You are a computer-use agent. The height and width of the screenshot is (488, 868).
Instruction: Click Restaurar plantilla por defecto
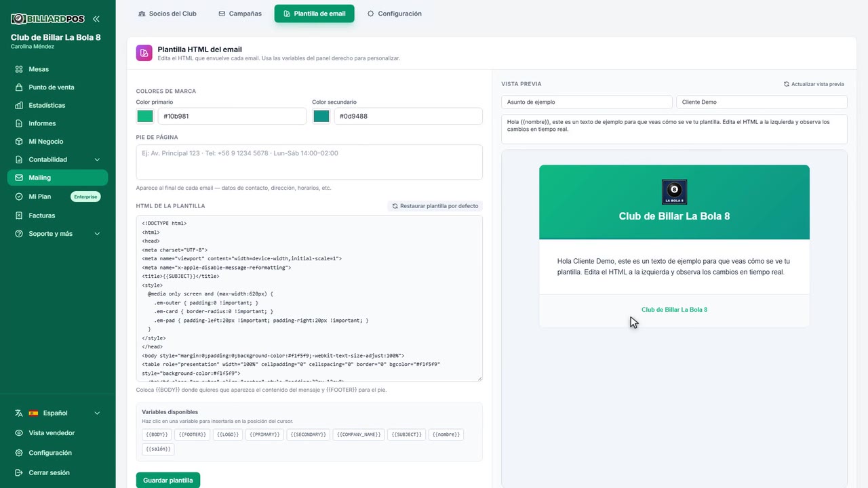[435, 206]
